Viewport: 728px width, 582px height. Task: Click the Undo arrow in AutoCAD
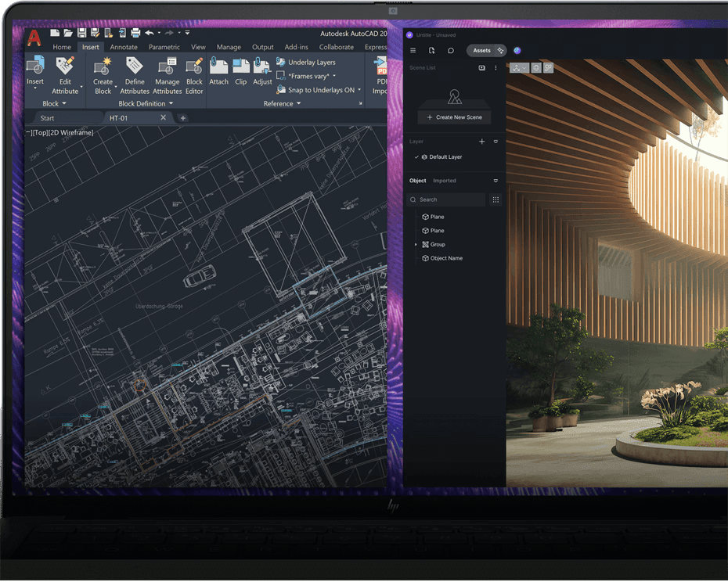[x=150, y=33]
